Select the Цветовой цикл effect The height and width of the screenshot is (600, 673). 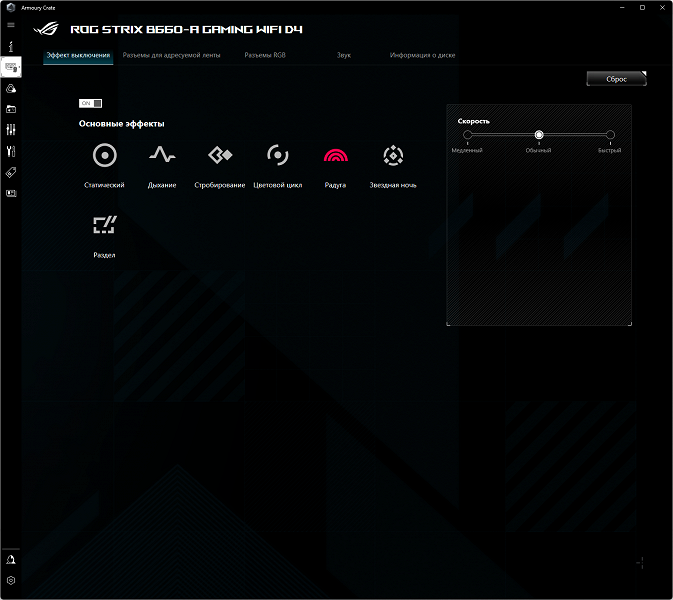tap(278, 167)
